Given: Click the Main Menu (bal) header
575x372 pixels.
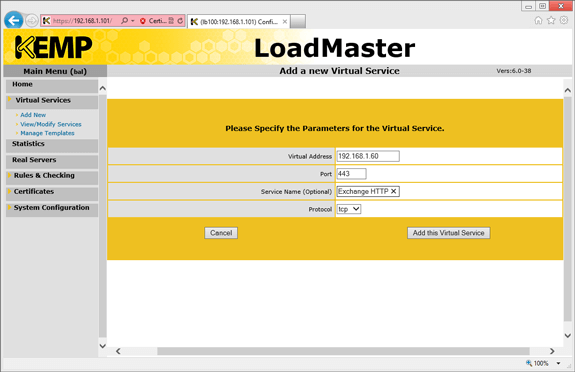Looking at the screenshot, I should 55,71.
